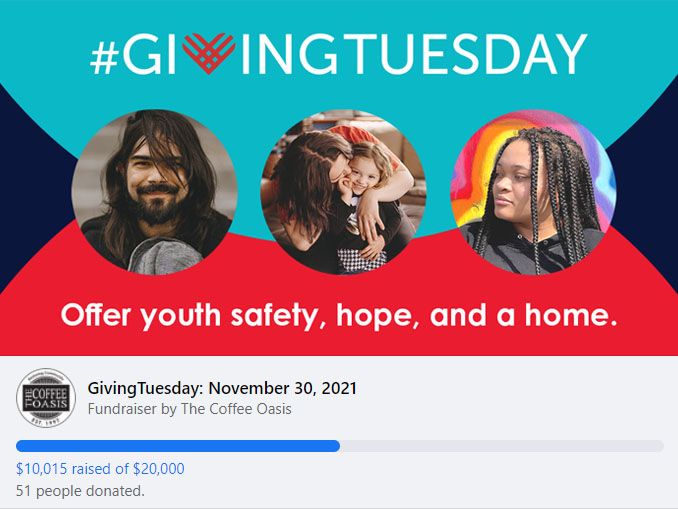Click the word "home" in the banner tagline
The width and height of the screenshot is (678, 509).
pos(567,316)
